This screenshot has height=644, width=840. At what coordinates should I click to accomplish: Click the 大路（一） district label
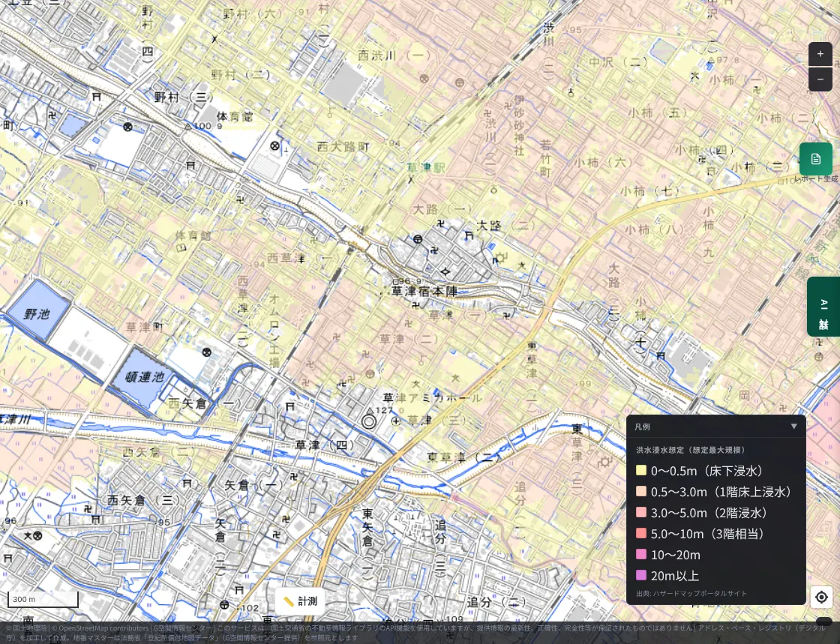[x=443, y=209]
